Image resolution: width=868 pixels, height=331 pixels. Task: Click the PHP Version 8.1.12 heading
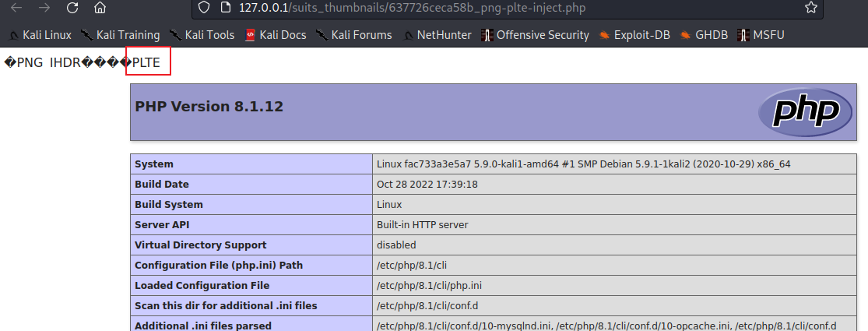(x=209, y=106)
